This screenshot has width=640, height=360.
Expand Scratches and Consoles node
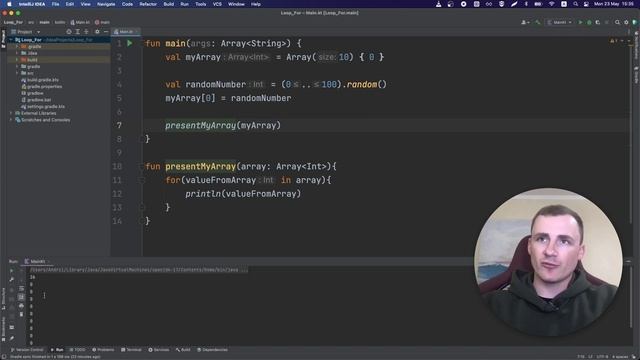(11, 120)
